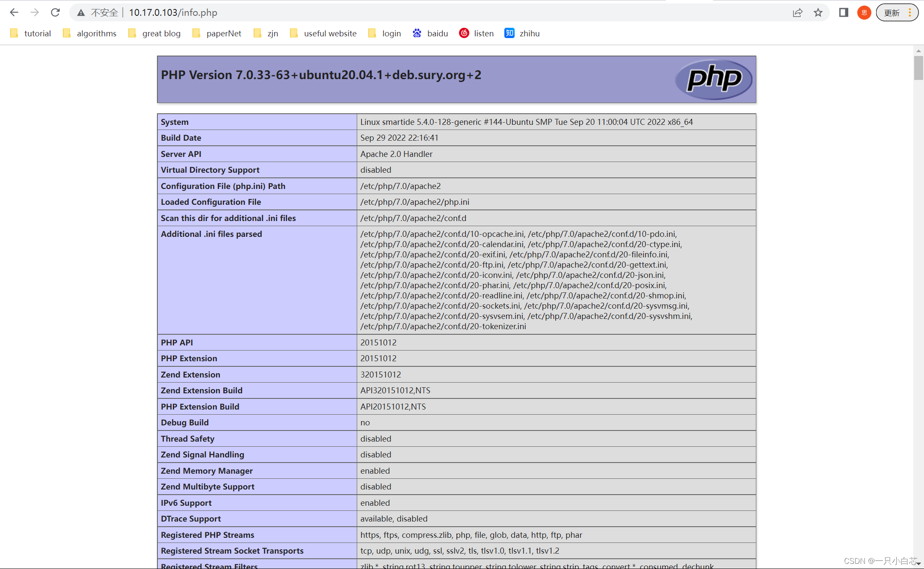The width and height of the screenshot is (924, 569).
Task: Open the baidu bookmark
Action: tap(430, 33)
